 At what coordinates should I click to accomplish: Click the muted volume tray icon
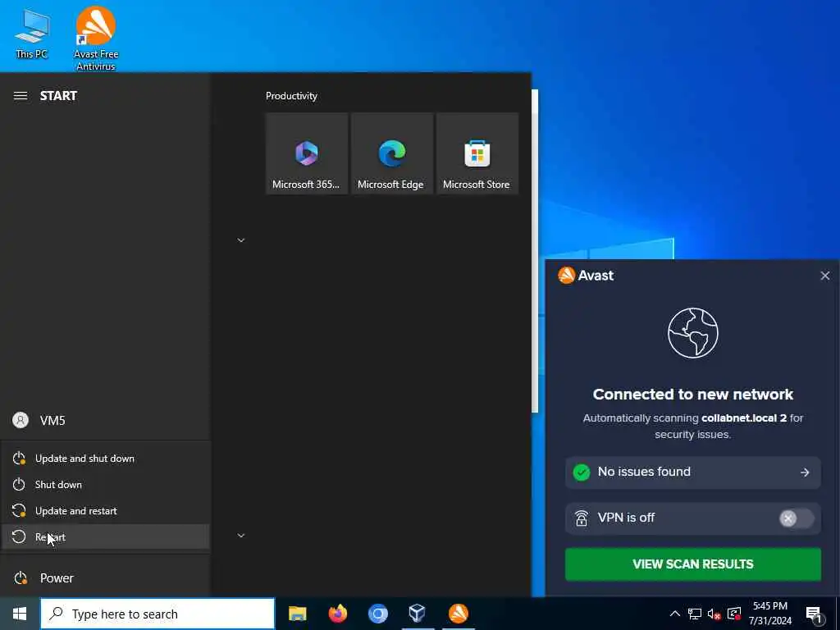(714, 614)
